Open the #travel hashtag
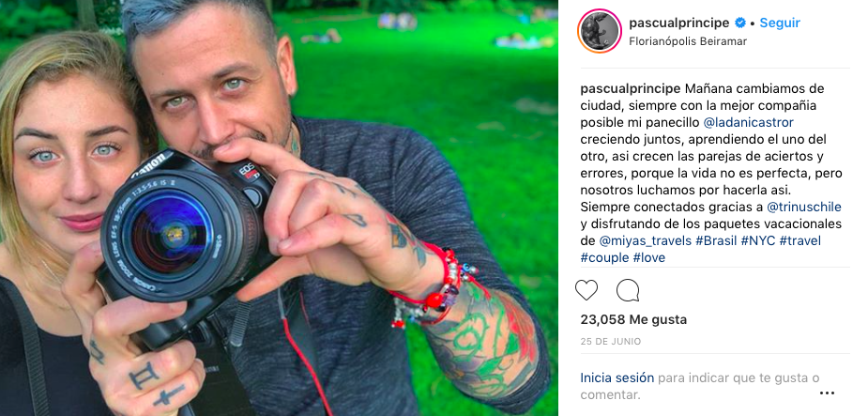Image resolution: width=868 pixels, height=416 pixels. pos(799,241)
